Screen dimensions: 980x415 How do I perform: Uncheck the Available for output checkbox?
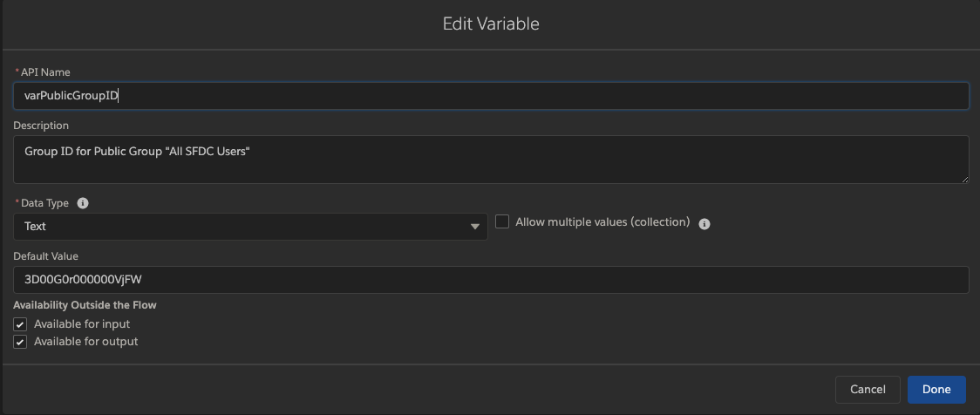tap(21, 342)
